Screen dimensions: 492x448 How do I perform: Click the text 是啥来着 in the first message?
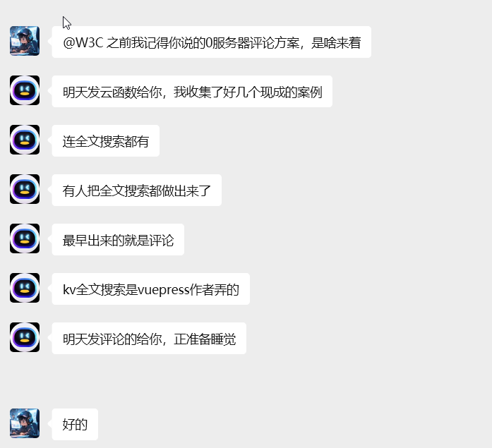pos(336,42)
